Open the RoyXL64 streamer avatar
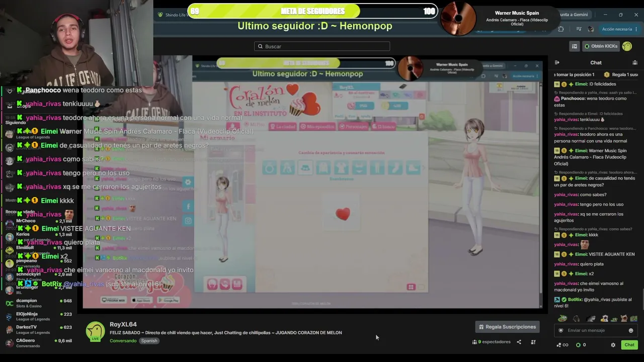 [95, 332]
